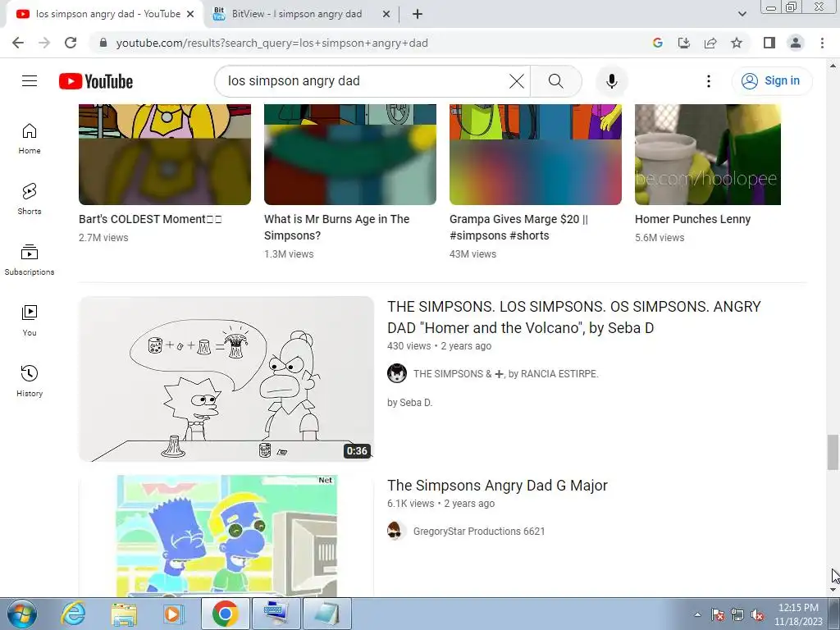Open the 'Homer and the Volcano' video title

[573, 317]
